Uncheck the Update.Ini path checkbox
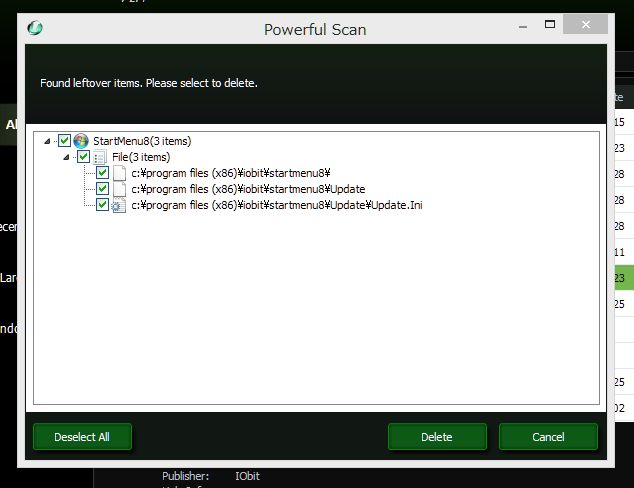634x488 pixels. (x=102, y=205)
